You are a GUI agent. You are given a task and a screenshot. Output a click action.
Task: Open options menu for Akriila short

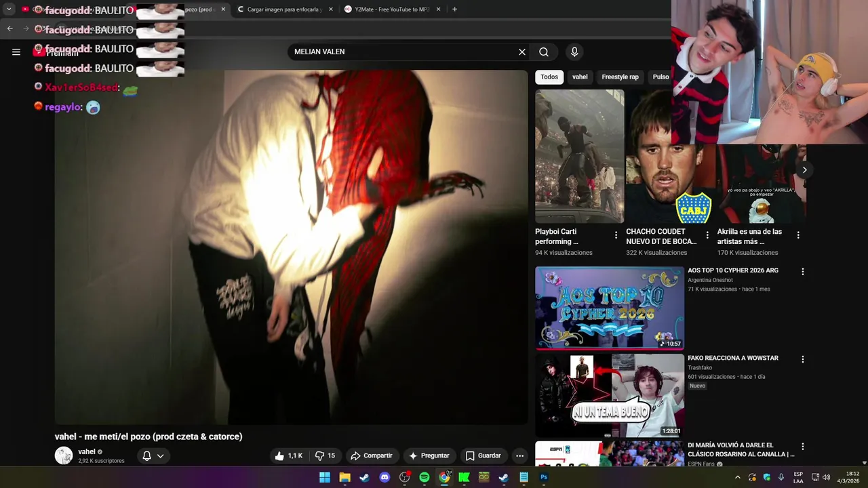[x=798, y=235]
